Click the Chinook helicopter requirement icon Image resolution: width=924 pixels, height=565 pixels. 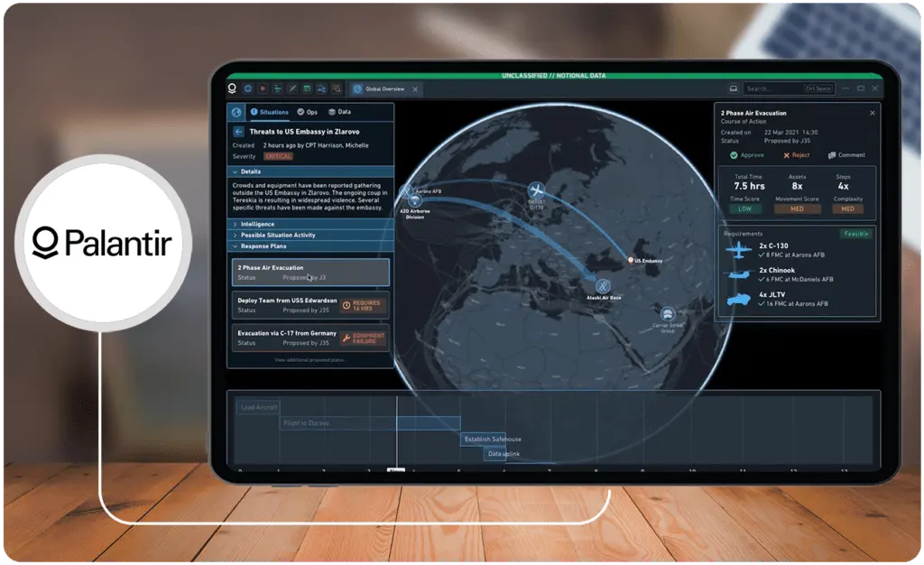[739, 274]
